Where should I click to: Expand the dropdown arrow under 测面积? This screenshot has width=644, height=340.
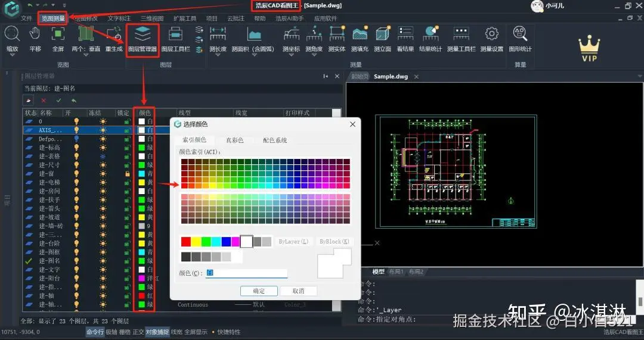tap(254, 55)
